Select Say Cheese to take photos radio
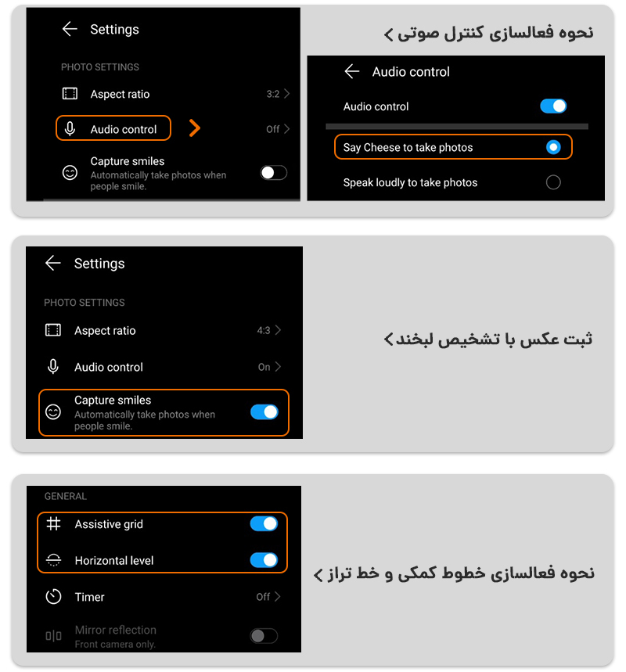Screen dimensions: 626x672 [x=553, y=147]
